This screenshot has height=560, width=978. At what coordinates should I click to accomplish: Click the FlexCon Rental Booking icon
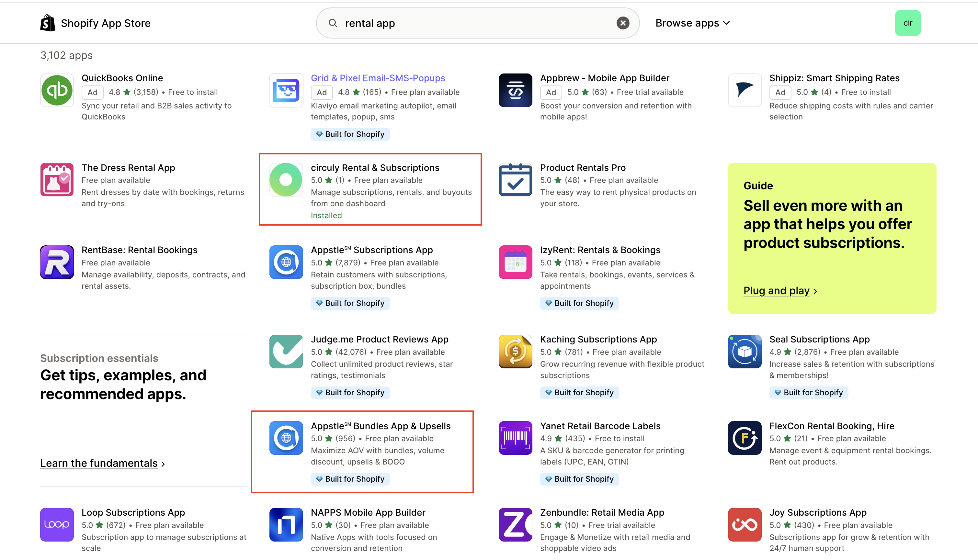(745, 438)
